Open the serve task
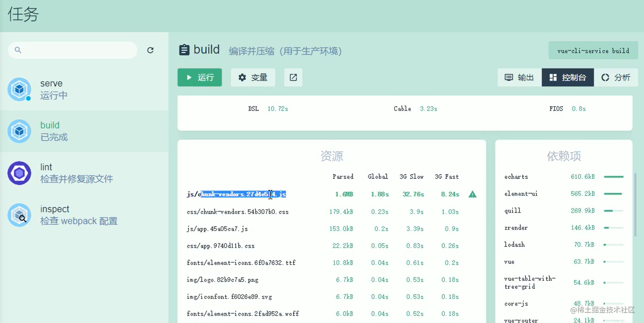 point(84,89)
